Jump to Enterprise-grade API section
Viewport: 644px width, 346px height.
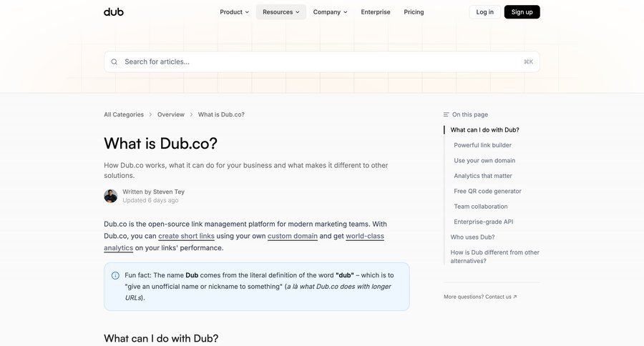(x=484, y=222)
